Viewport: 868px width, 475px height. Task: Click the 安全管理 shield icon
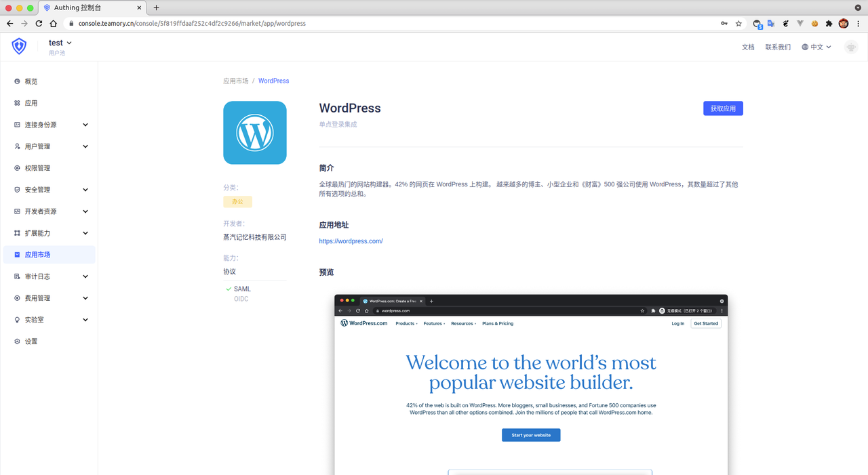(x=18, y=190)
